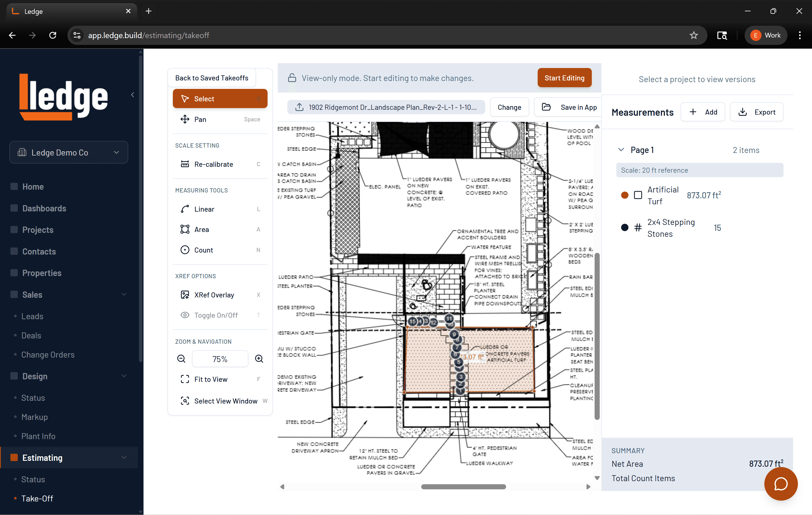This screenshot has height=515, width=812.
Task: Open Plant Info under Design
Action: 38,436
